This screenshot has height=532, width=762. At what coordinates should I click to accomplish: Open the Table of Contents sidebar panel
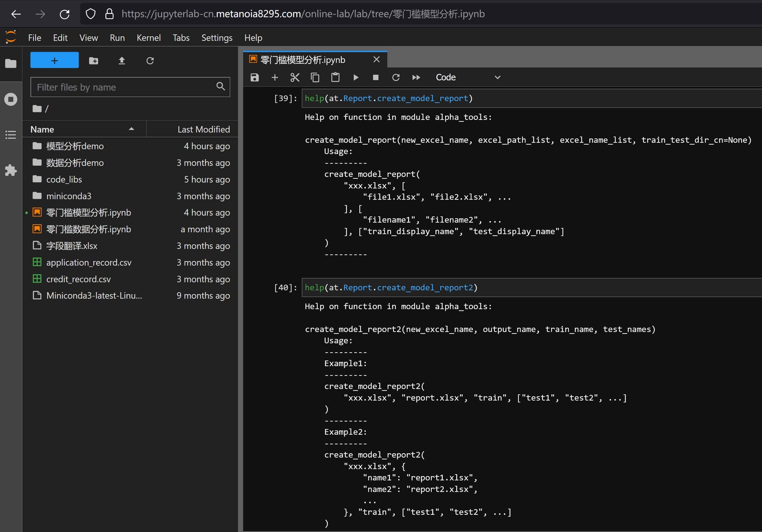point(10,135)
